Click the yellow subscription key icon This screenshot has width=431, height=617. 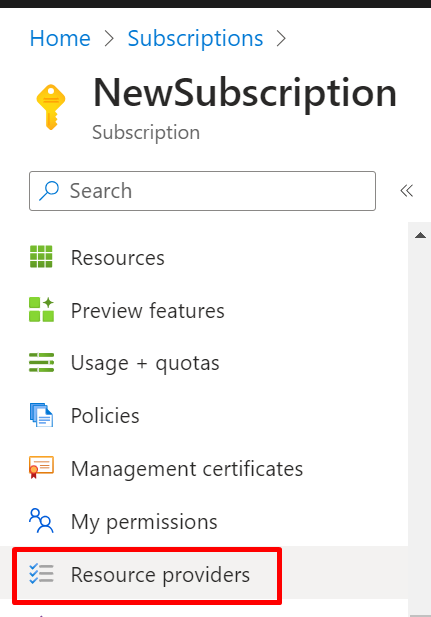pos(51,107)
